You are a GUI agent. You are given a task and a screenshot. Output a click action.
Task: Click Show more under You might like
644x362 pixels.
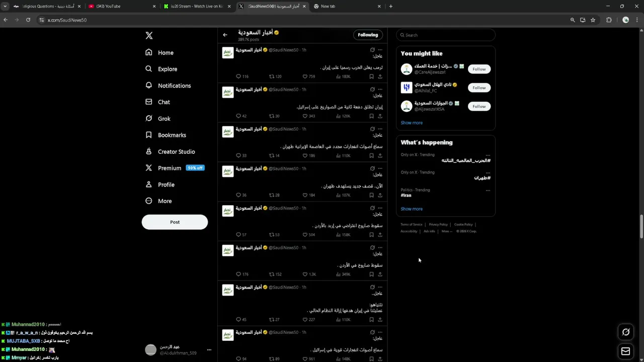click(x=412, y=123)
